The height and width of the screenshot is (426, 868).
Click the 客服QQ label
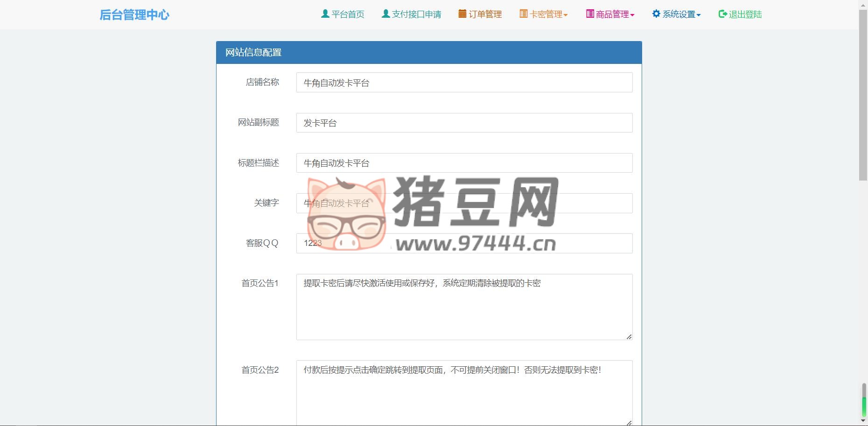(x=262, y=243)
